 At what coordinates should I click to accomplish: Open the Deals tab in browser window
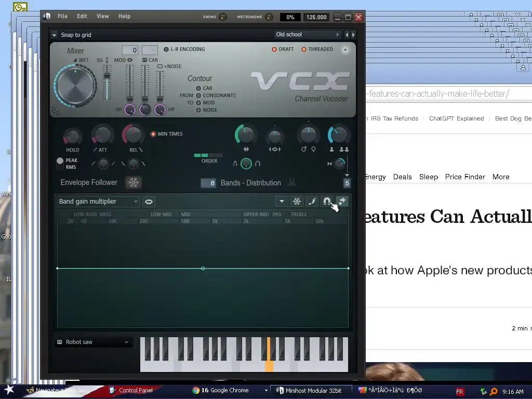pyautogui.click(x=403, y=177)
